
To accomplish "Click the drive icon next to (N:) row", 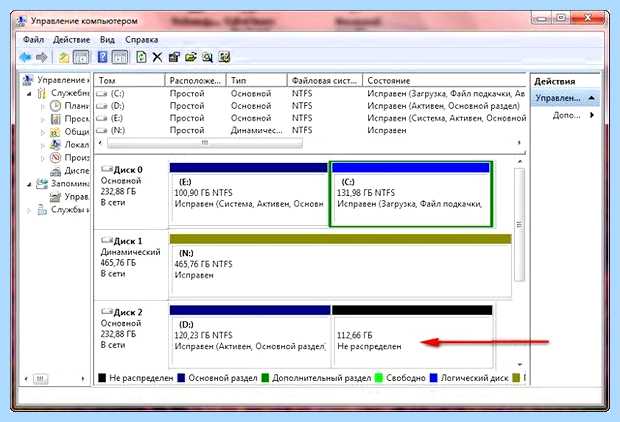I will 102,130.
